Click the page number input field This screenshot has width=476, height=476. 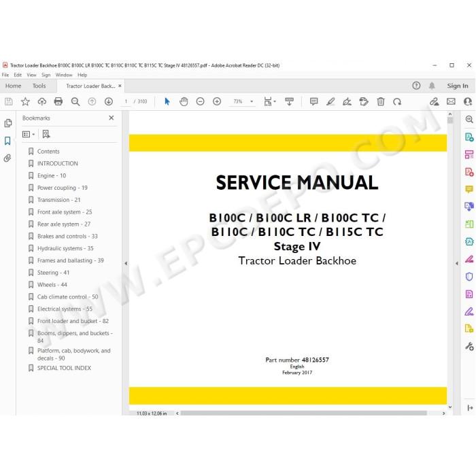(x=126, y=101)
